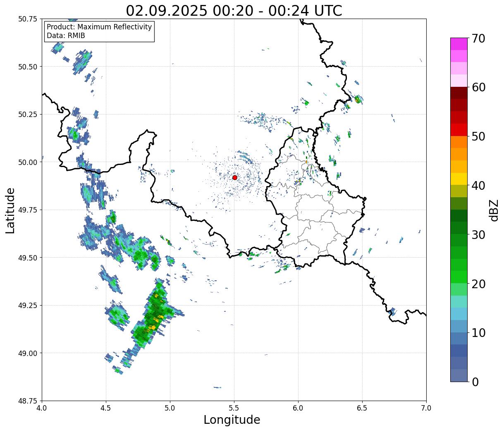Click the colorbar tick label 70
The width and height of the screenshot is (504, 430).
point(478,38)
